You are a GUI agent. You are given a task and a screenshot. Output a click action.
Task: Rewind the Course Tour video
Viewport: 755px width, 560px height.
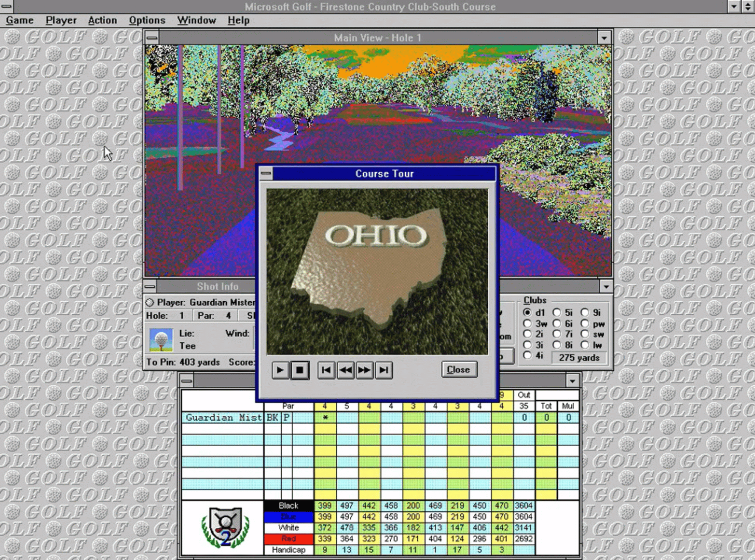click(346, 370)
